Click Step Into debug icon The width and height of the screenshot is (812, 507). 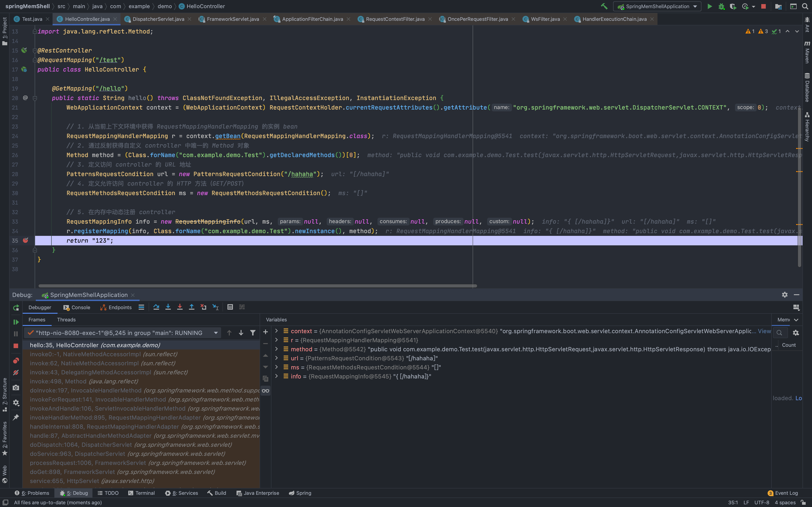168,307
